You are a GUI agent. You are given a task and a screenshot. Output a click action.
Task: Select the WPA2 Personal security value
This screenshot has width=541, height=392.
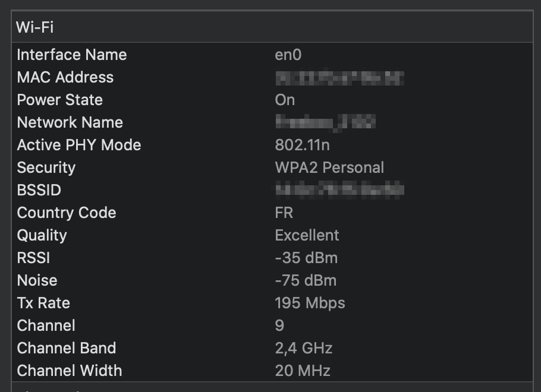tap(329, 167)
